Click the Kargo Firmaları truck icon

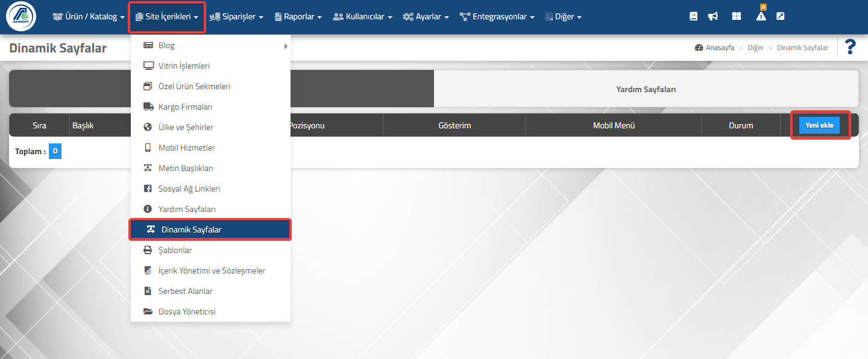[x=148, y=107]
